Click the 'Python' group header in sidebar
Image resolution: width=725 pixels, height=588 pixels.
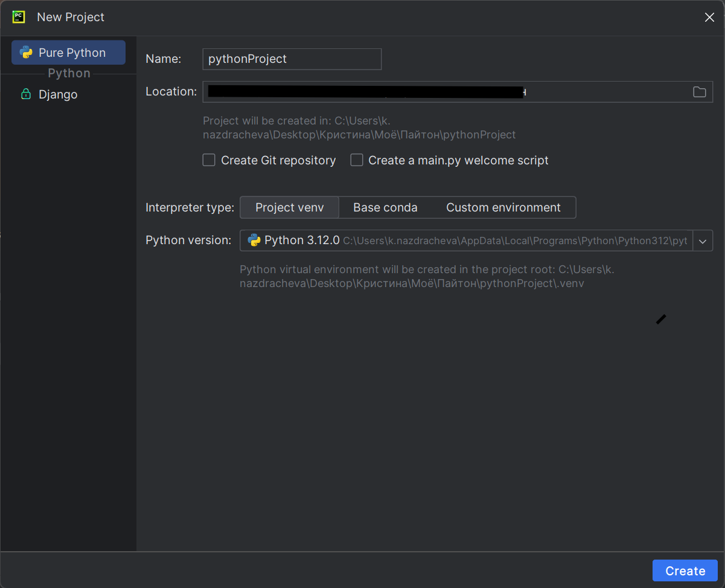[x=69, y=73]
